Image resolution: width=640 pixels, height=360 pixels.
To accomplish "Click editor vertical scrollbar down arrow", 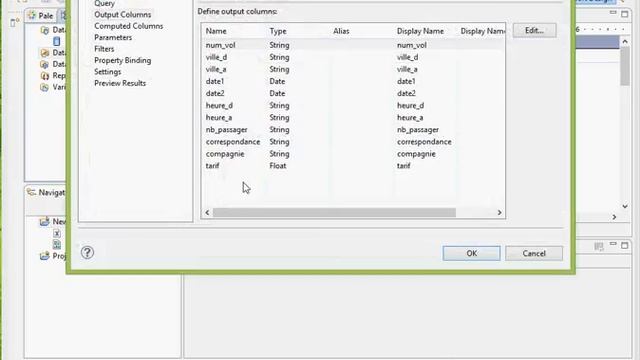I will 625,207.
